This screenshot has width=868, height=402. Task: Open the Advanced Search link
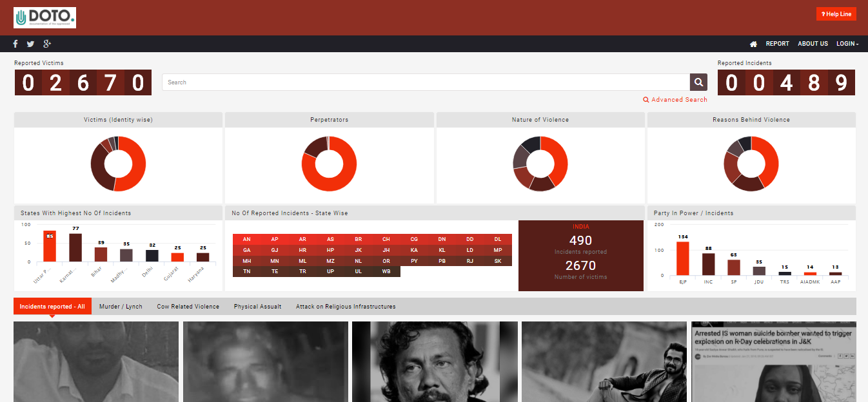(675, 100)
